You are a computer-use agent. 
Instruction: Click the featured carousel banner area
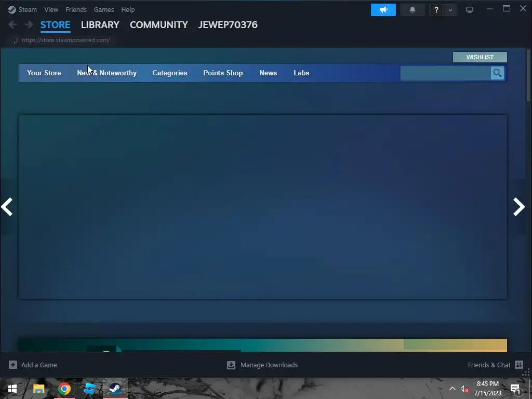[x=263, y=207]
